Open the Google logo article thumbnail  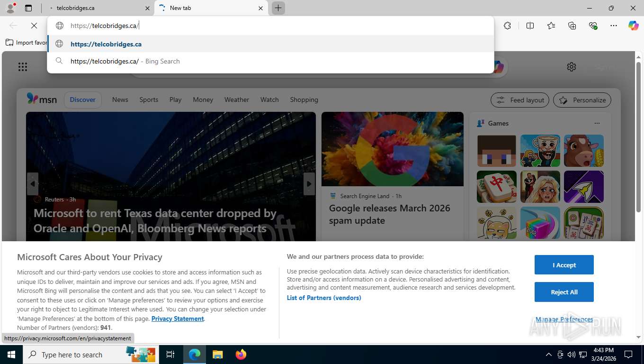click(393, 149)
